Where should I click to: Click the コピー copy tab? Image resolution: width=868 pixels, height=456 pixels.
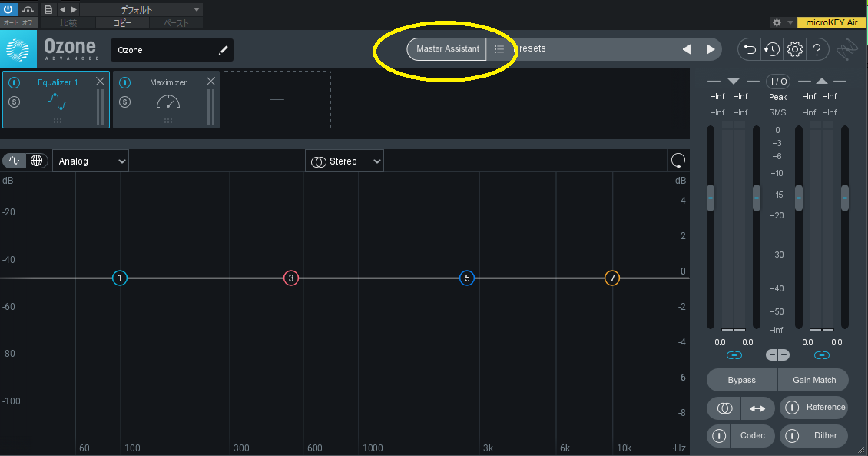(x=122, y=23)
